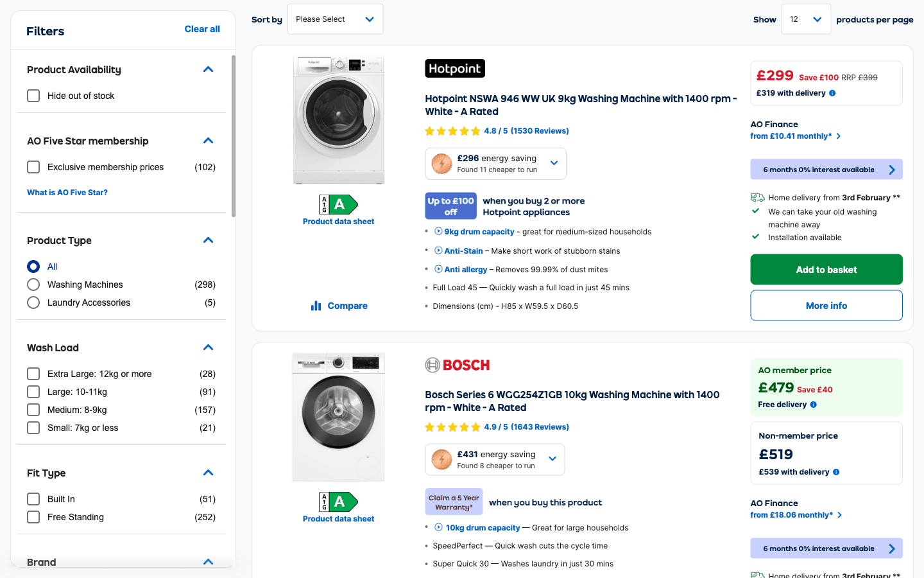Click Bosch 6 months 0% interest banner
This screenshot has width=924, height=578.
coord(826,548)
